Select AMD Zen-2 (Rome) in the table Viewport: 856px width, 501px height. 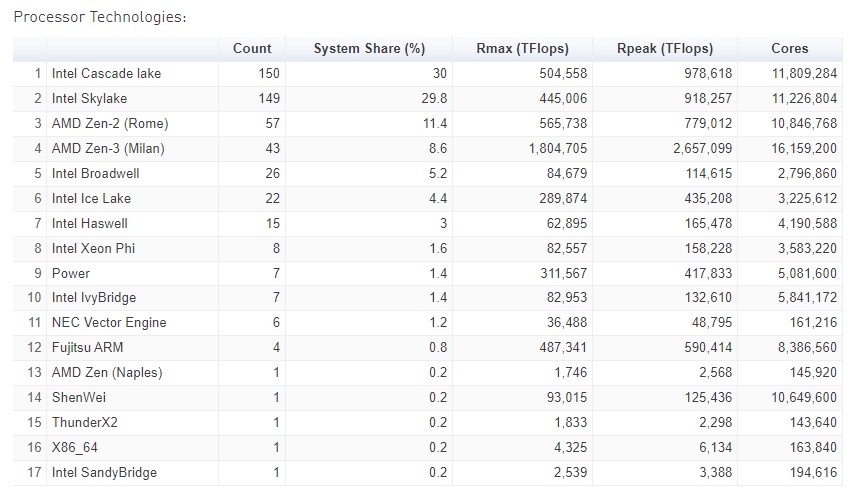(x=110, y=124)
